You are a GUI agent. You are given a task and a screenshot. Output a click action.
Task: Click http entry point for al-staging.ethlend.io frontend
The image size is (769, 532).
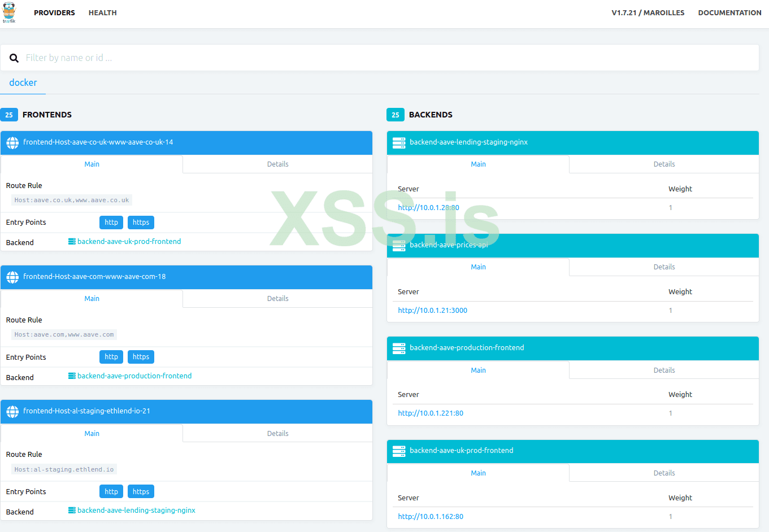(x=111, y=492)
